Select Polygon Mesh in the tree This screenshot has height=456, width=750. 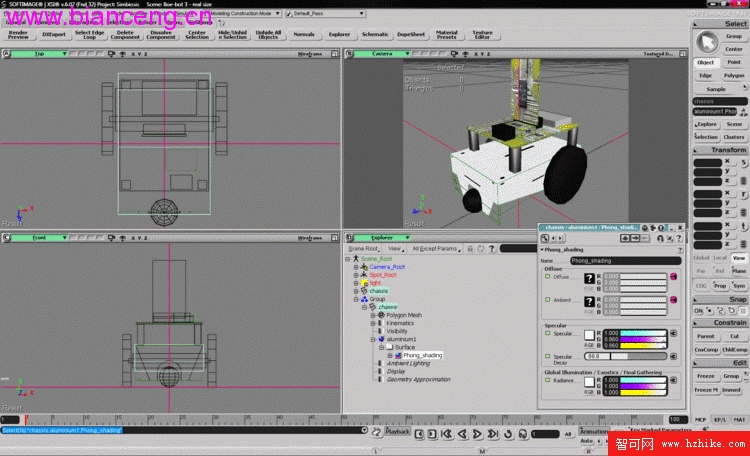[404, 315]
